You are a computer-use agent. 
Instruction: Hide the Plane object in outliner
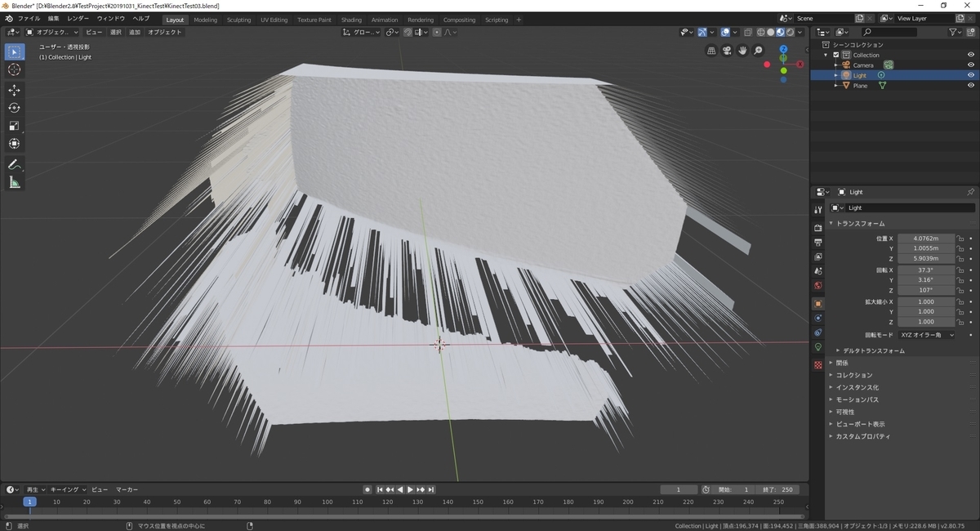pyautogui.click(x=971, y=85)
